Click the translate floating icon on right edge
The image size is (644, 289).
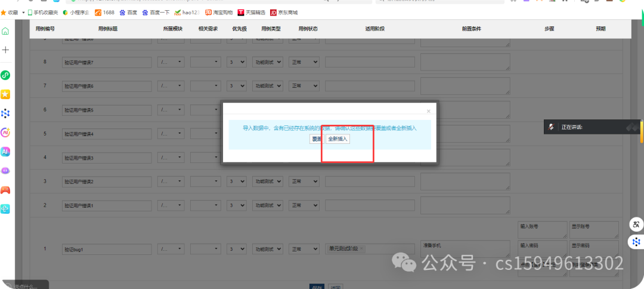click(637, 225)
